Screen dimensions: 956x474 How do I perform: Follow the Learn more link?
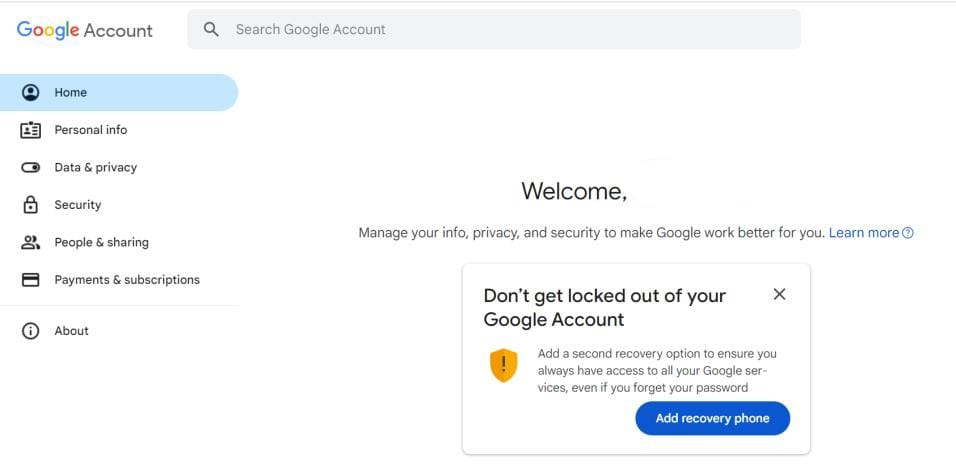(x=864, y=233)
